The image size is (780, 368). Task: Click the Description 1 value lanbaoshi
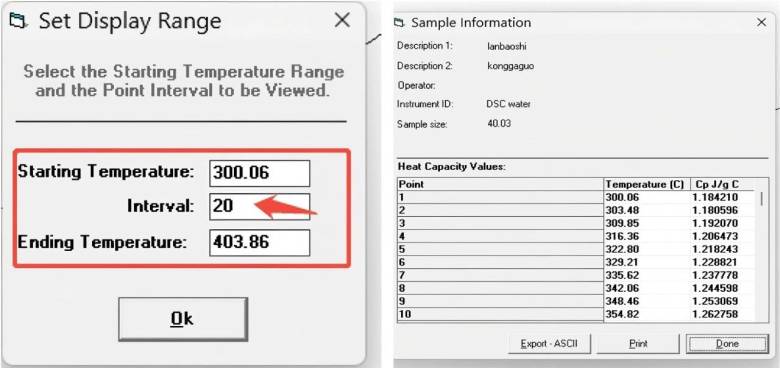click(506, 46)
